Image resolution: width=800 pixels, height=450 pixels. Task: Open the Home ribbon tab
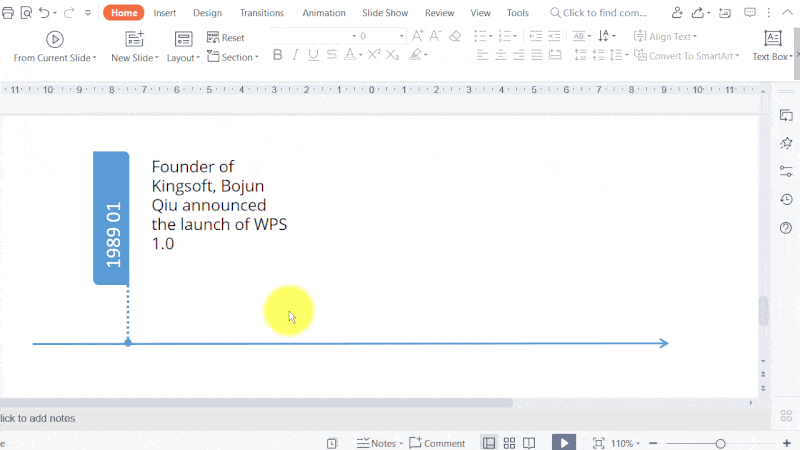(x=124, y=13)
